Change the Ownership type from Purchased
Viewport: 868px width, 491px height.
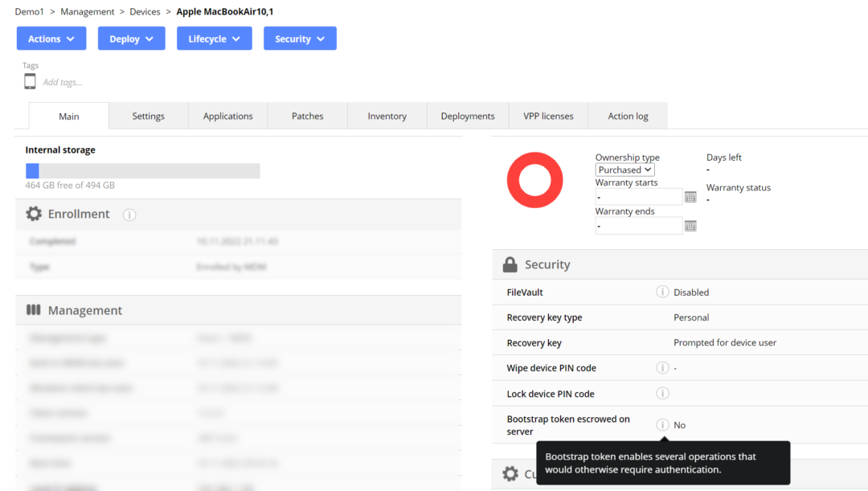[624, 170]
